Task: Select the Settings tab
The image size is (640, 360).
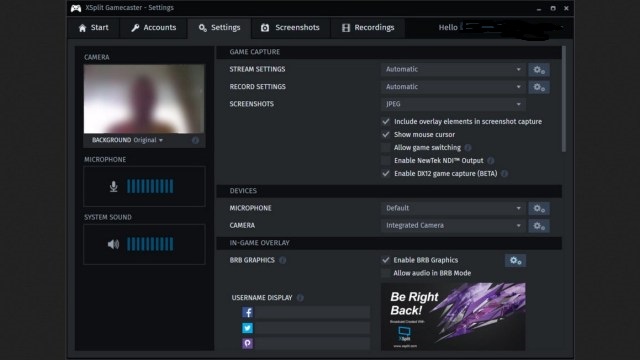Action: 220,28
